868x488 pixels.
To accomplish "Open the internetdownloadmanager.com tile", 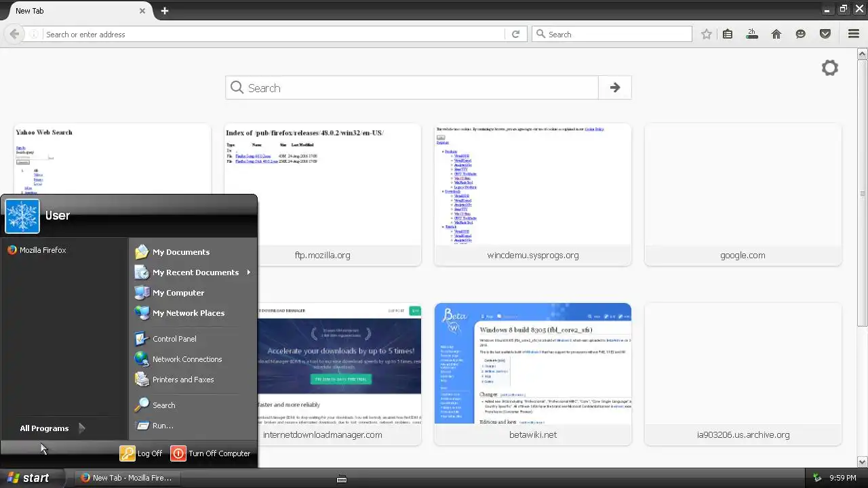I will (339, 374).
